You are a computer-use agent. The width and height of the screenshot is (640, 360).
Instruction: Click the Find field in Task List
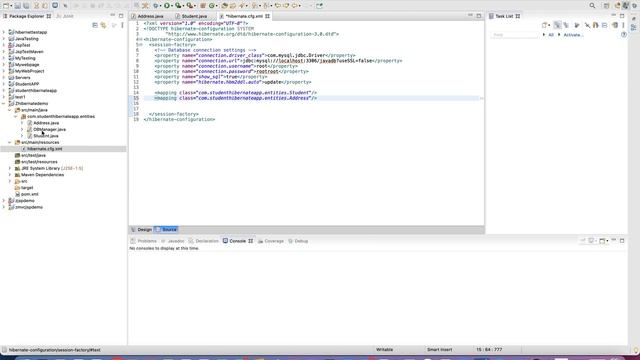click(515, 35)
